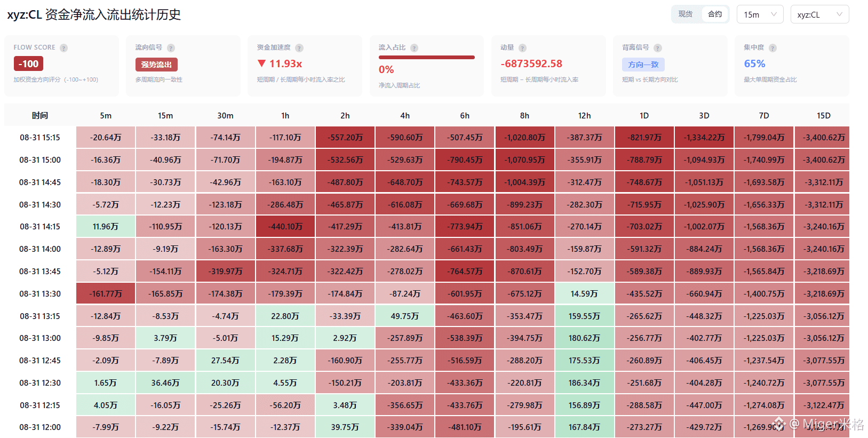
Task: Click the red down-triangle beside 11.93x
Action: pos(261,63)
